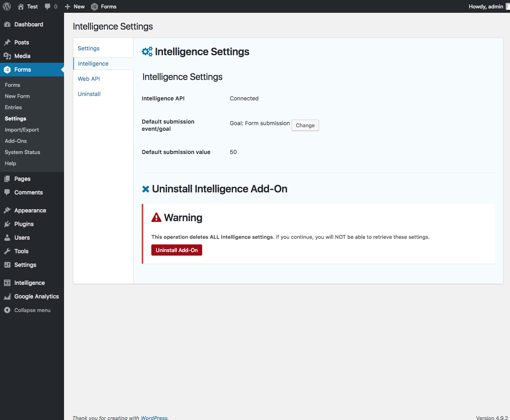Screen dimensions: 510x420
Task: Click Howdy, admin account link
Action: [x=486, y=6]
